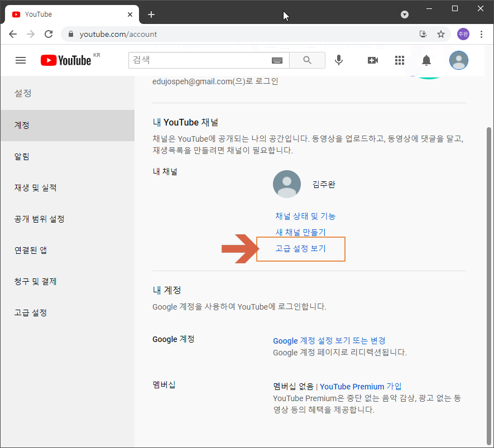This screenshot has width=494, height=448.
Task: Open a new tab with plus button
Action: (x=151, y=15)
